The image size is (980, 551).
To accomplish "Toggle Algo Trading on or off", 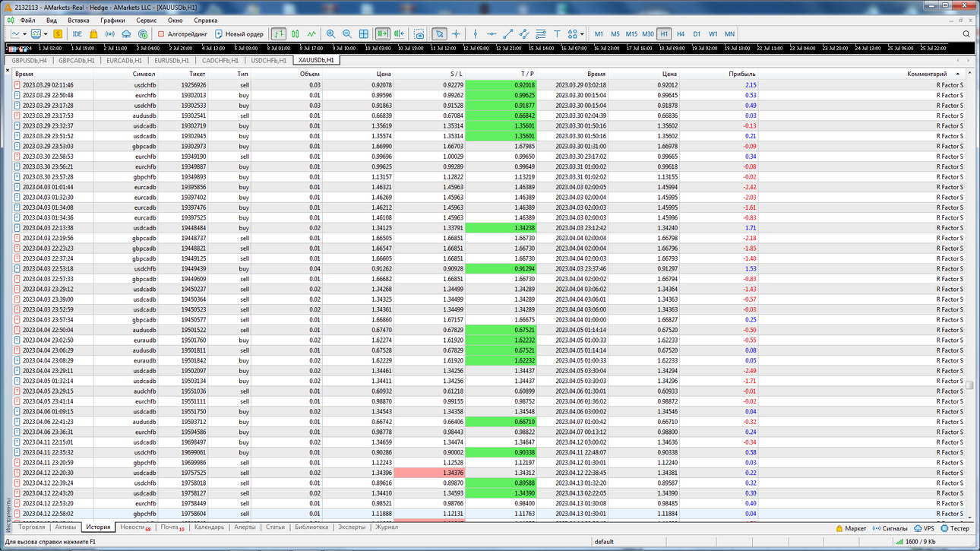I will (x=182, y=34).
